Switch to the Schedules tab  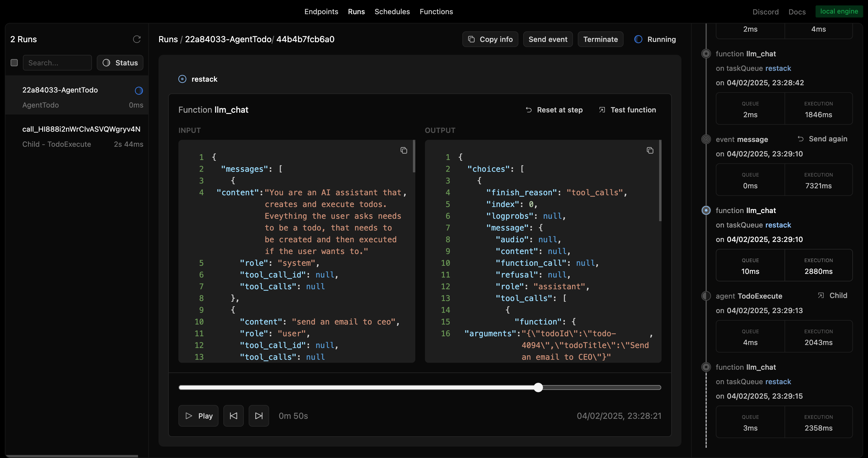coord(392,12)
